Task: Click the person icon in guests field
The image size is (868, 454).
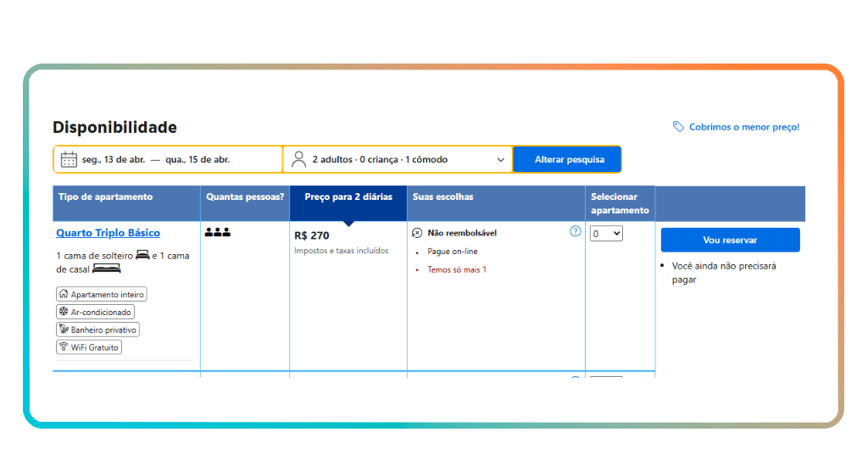Action: click(299, 159)
